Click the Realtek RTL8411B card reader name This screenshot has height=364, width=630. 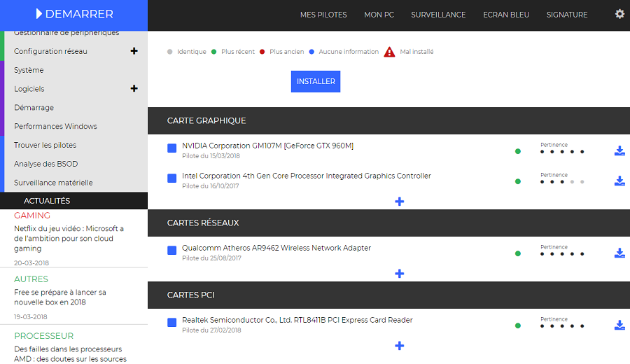click(297, 320)
